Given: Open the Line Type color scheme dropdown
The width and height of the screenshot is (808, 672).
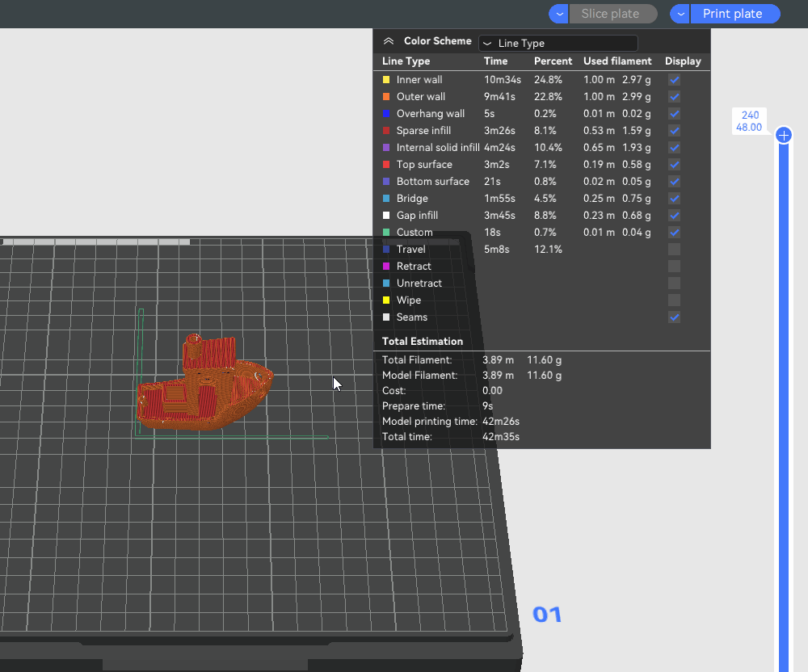Looking at the screenshot, I should [558, 43].
